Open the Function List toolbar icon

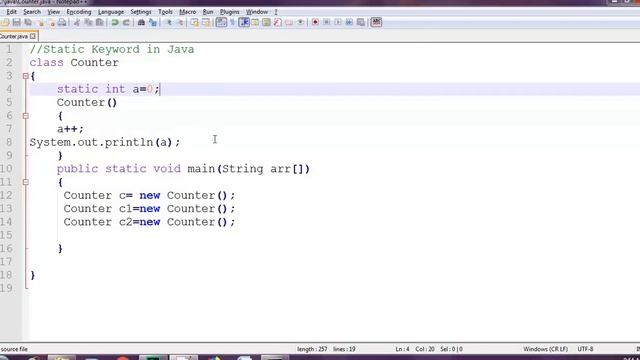click(x=278, y=22)
